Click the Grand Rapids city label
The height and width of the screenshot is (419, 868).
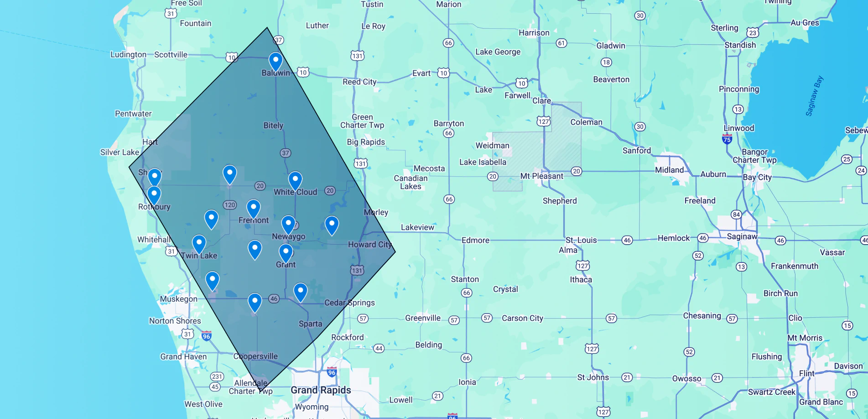(321, 390)
